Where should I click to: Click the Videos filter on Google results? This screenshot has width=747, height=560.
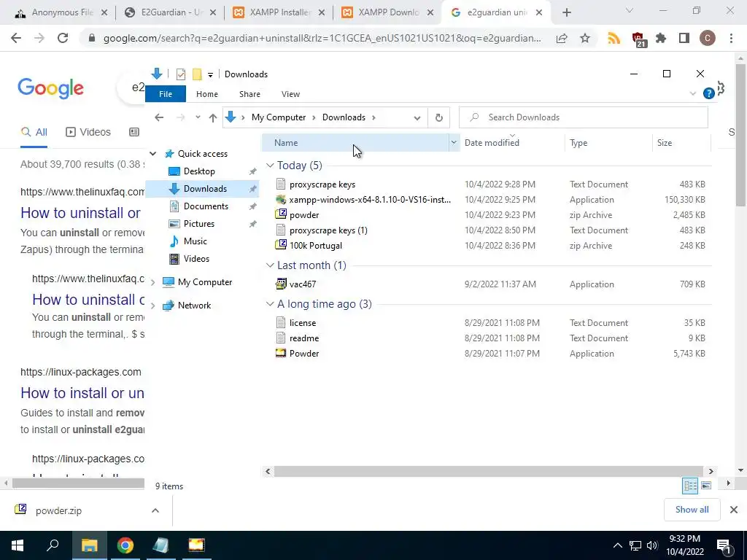click(x=88, y=133)
